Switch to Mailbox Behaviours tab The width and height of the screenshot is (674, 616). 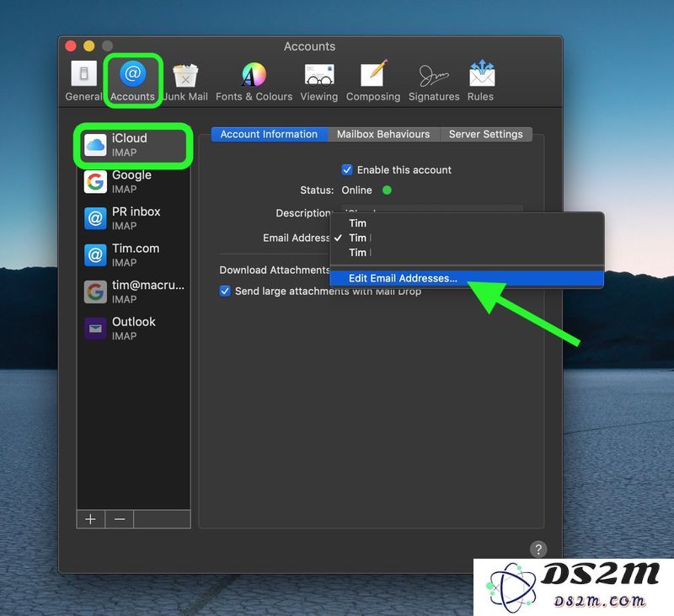pos(383,134)
